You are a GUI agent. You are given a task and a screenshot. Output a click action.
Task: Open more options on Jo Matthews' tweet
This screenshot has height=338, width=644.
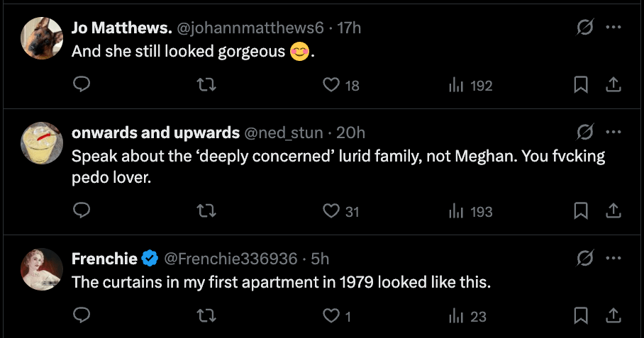click(x=614, y=28)
